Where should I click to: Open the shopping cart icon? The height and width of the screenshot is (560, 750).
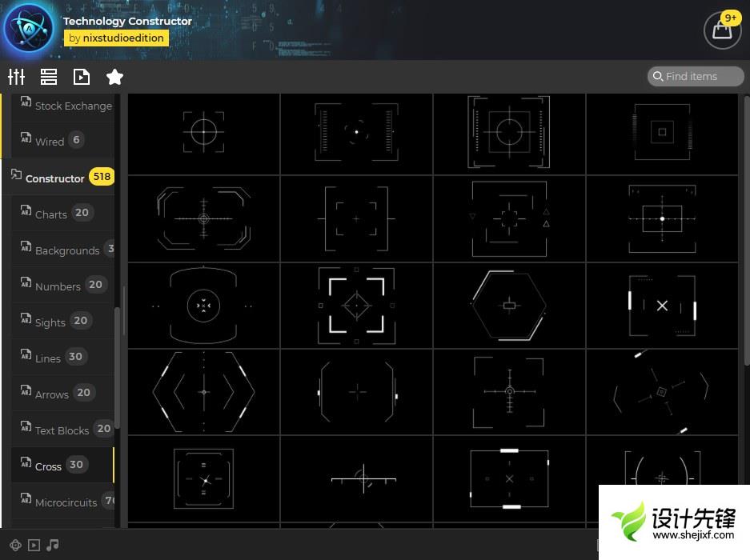click(x=721, y=30)
